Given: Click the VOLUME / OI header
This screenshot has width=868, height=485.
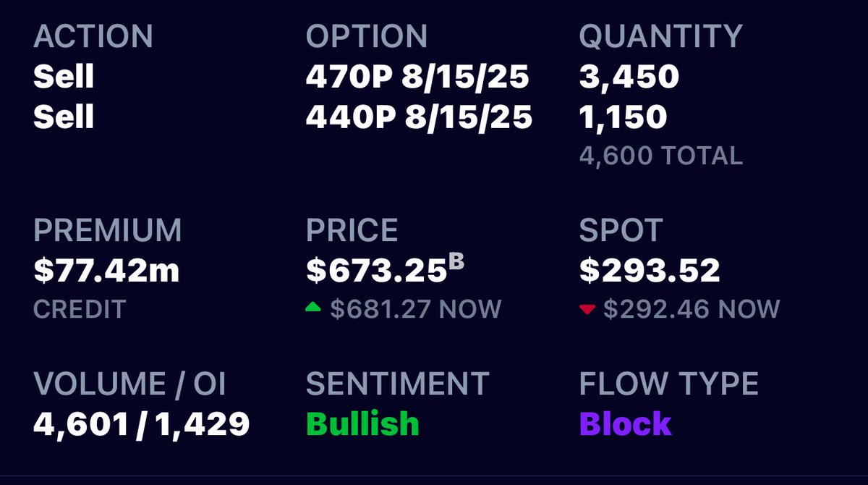Looking at the screenshot, I should point(130,384).
